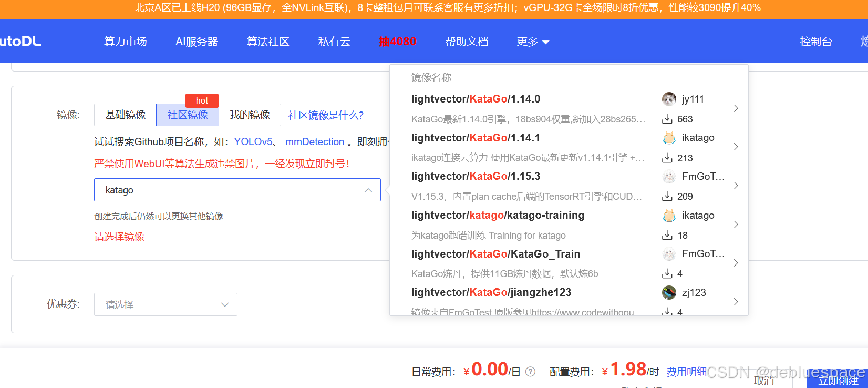The image size is (868, 388).
Task: Click jy111 user avatar
Action: (669, 99)
